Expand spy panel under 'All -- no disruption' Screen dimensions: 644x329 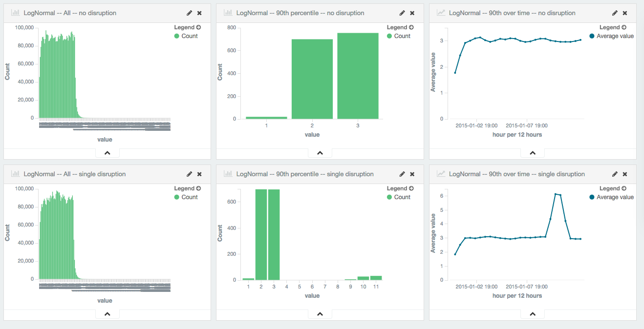click(107, 153)
